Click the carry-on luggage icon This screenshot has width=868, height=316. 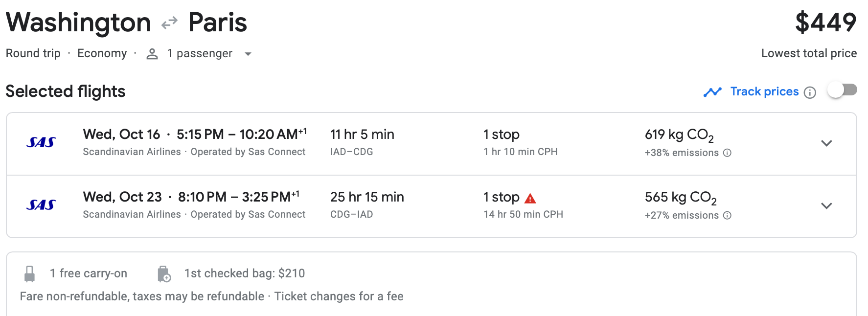click(x=30, y=274)
